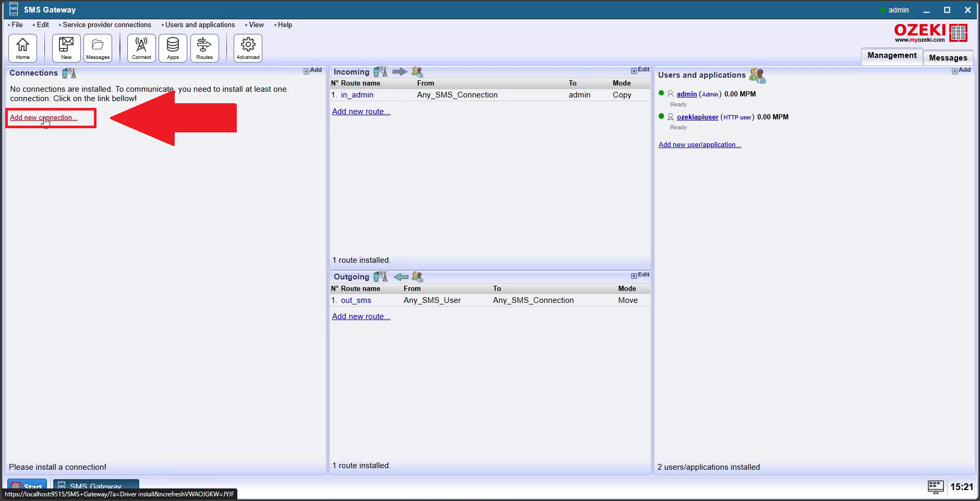980x501 pixels.
Task: Click the Connect antenna toolbar icon
Action: coord(141,48)
